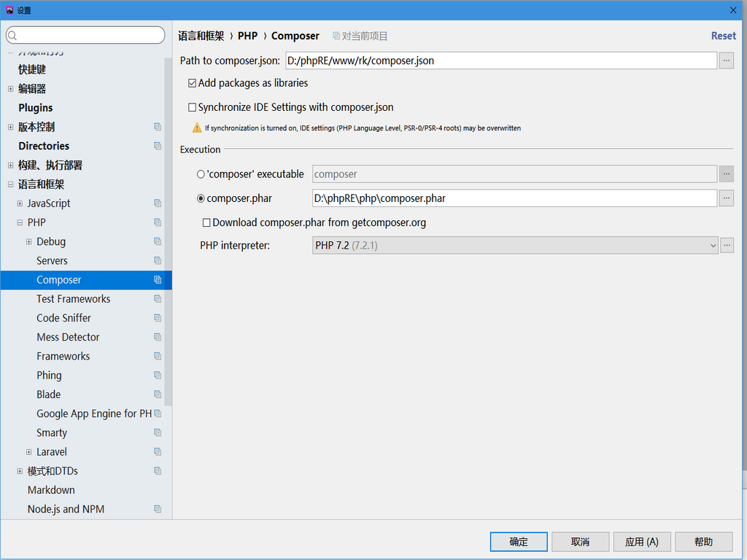747x560 pixels.
Task: Expand 编辑器 tree node
Action: pyautogui.click(x=10, y=88)
